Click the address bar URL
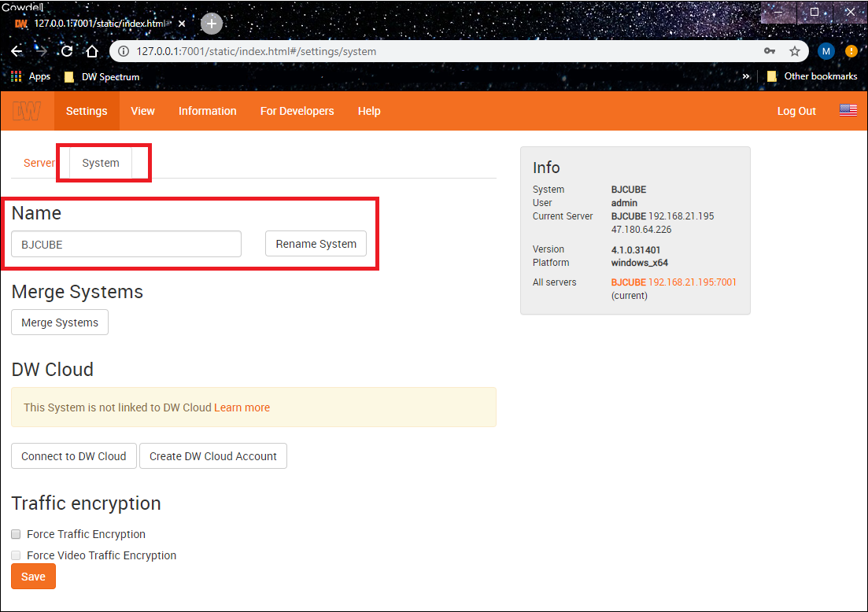 coord(257,51)
